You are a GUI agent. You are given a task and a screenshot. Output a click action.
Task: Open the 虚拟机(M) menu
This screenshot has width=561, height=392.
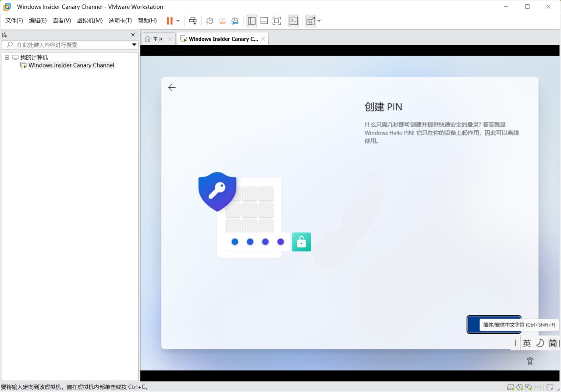point(89,20)
